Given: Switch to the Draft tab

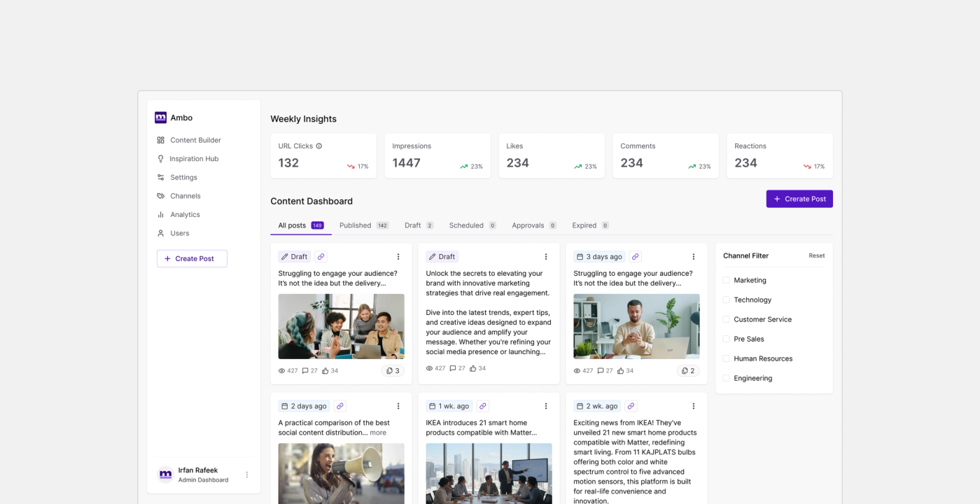Looking at the screenshot, I should (419, 225).
